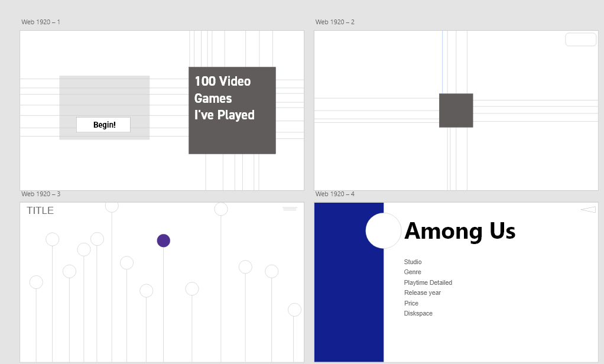Select the artboard label "Web 1920 – 3"
Image resolution: width=604 pixels, height=364 pixels.
(40, 194)
